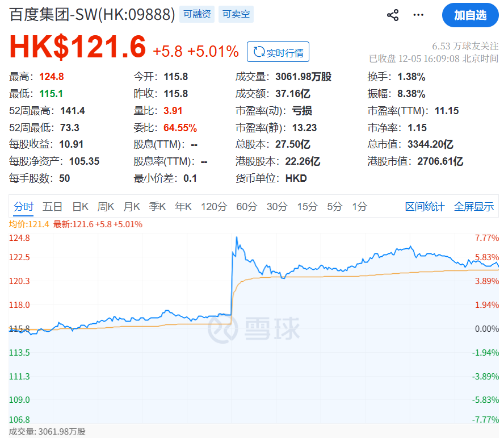Click the share icon
Screen dimensions: 504x438
click(393, 15)
